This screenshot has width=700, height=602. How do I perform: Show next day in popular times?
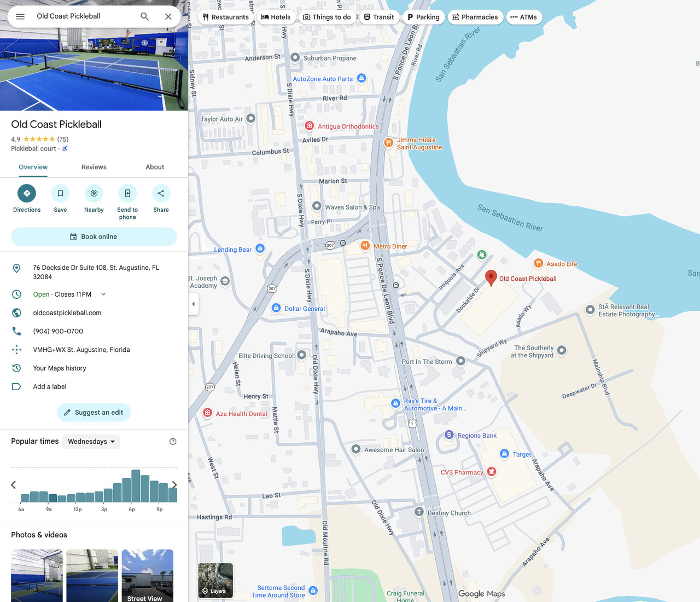click(x=174, y=485)
